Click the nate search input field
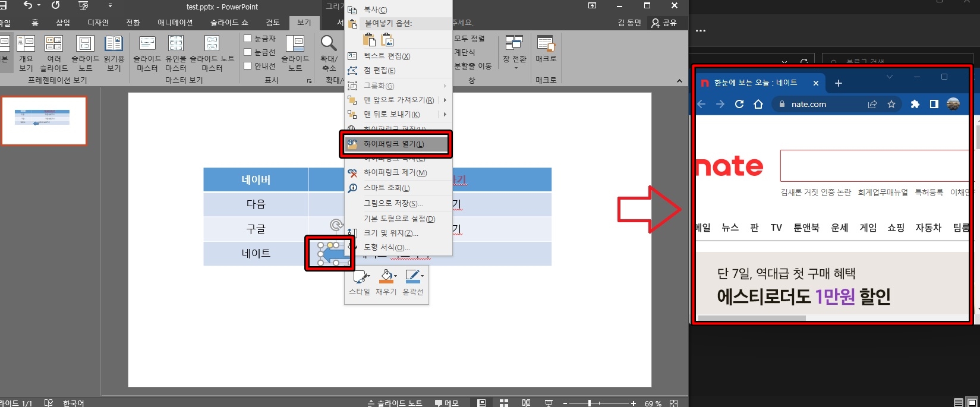This screenshot has height=407, width=980. [877, 165]
